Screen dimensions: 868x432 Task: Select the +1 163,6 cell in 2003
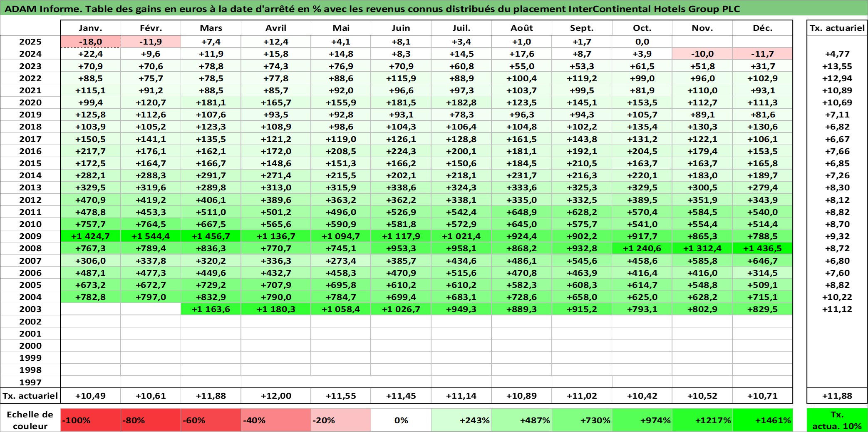[211, 309]
